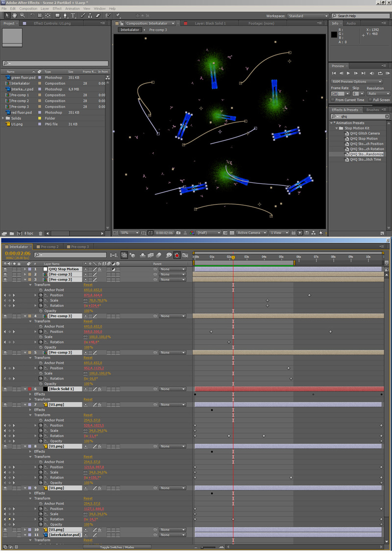Click the Position stopwatch under layer 7
The height and width of the screenshot is (559, 392).
[41, 426]
